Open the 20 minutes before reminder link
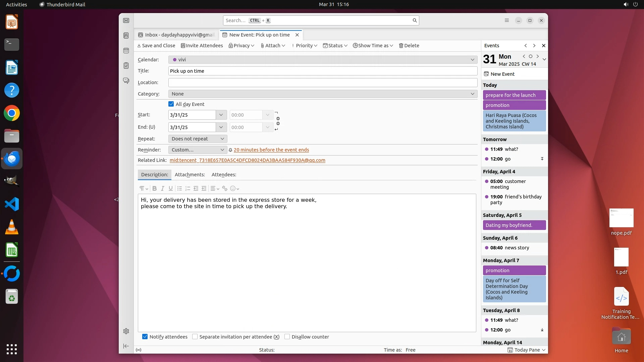This screenshot has height=362, width=644. point(271,150)
